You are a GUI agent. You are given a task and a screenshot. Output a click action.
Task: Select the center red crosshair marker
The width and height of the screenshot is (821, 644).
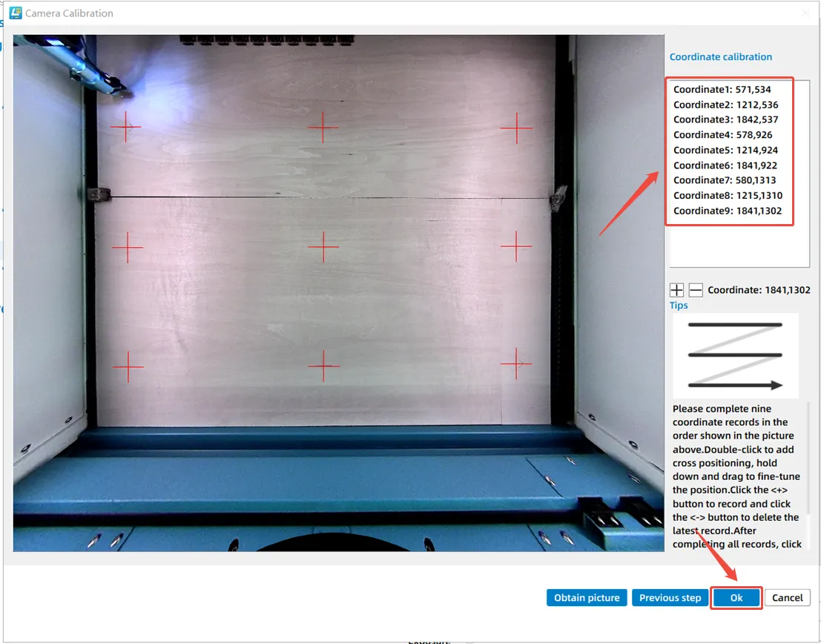[323, 246]
